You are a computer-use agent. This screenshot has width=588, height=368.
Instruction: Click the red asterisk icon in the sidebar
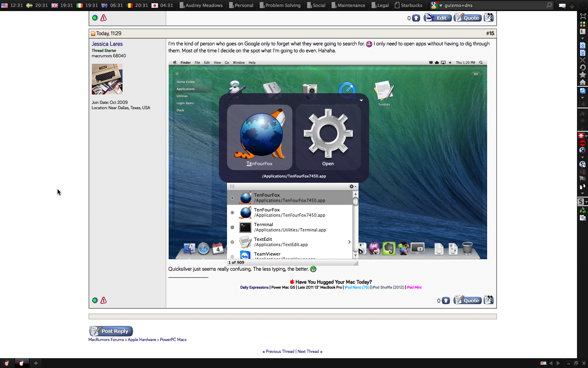(x=581, y=135)
